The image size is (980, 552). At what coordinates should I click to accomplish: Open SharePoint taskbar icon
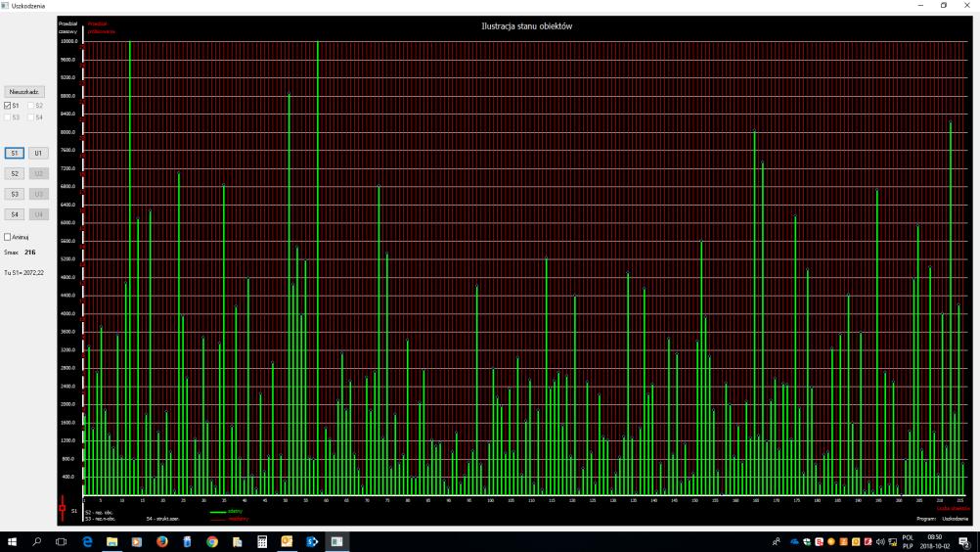312,541
